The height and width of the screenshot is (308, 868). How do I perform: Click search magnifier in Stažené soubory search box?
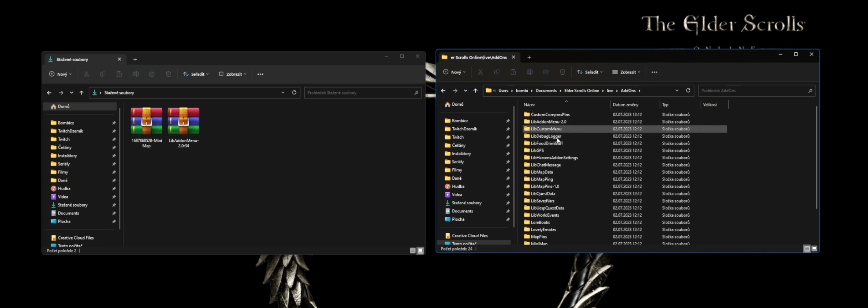[416, 93]
